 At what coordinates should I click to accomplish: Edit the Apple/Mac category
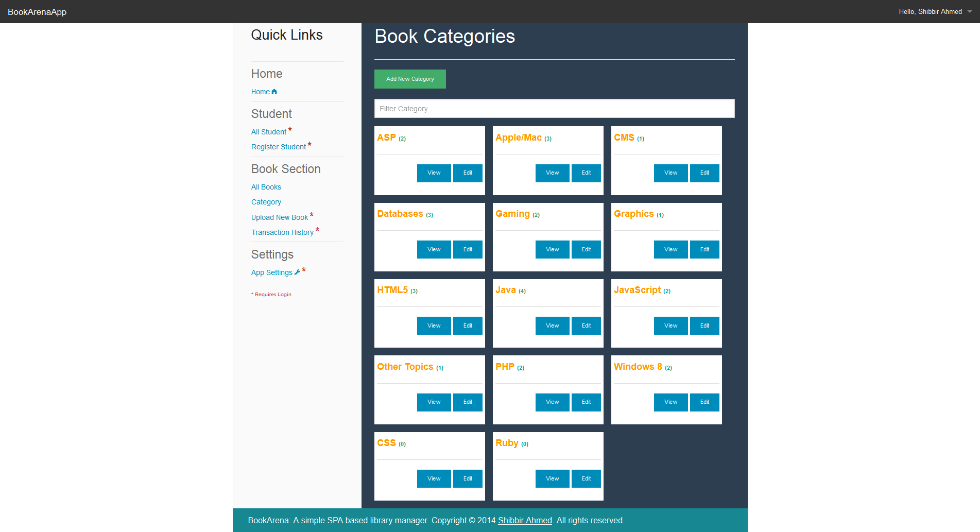[x=586, y=173]
